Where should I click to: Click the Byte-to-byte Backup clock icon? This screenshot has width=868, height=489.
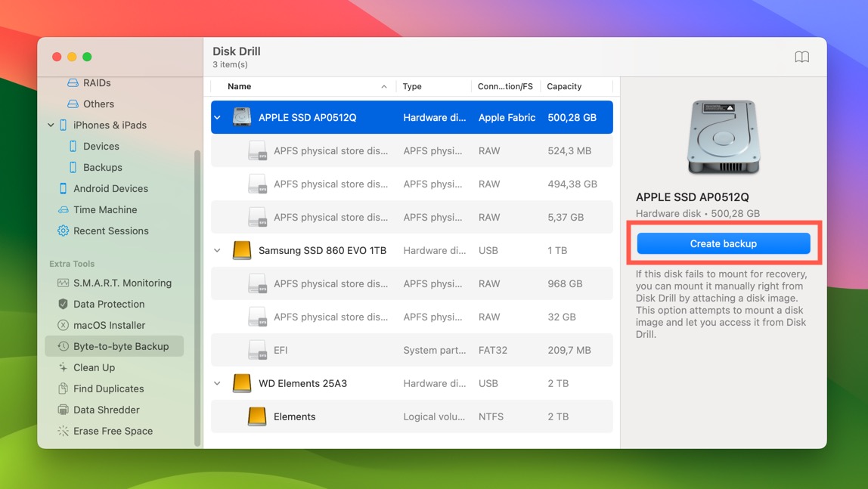point(63,346)
